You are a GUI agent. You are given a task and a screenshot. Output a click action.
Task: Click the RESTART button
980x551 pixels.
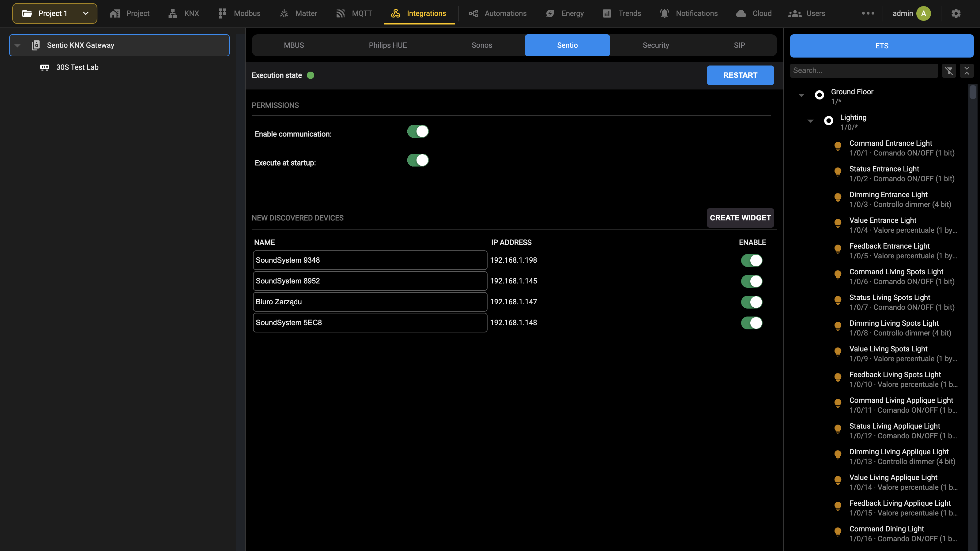[x=740, y=75]
